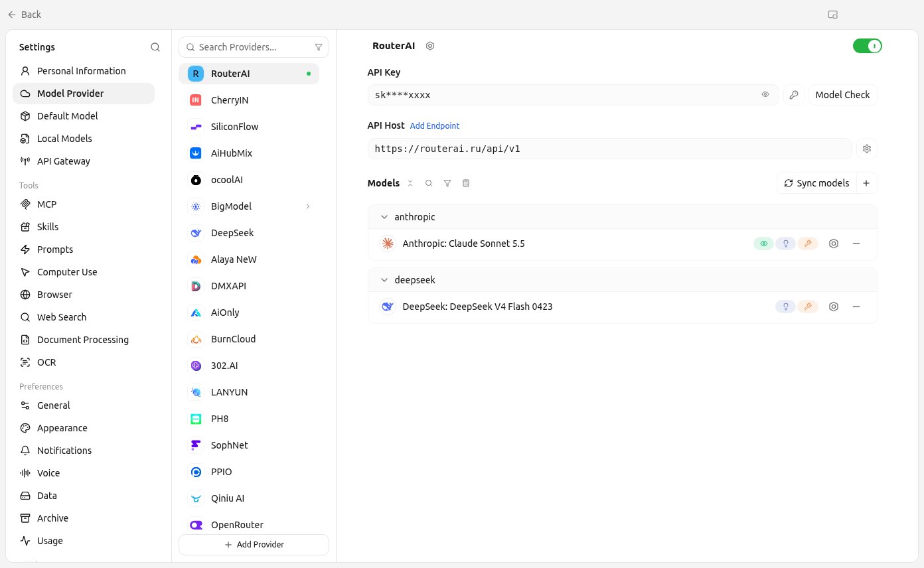The height and width of the screenshot is (568, 924).
Task: Open Local Models settings
Action: [84, 139]
